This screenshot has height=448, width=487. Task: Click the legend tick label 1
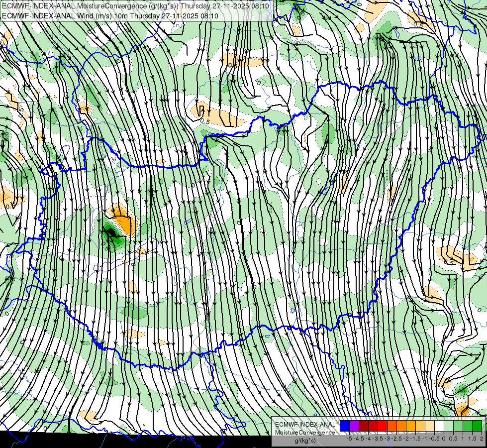point(463,439)
